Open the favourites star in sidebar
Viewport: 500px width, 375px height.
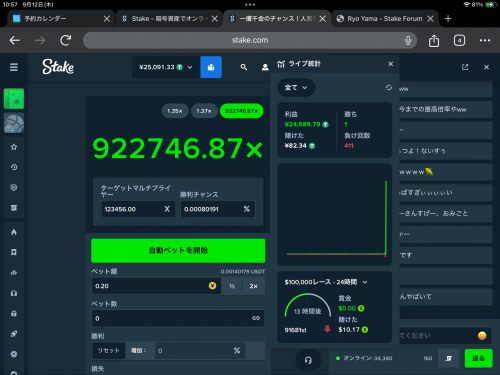14,147
